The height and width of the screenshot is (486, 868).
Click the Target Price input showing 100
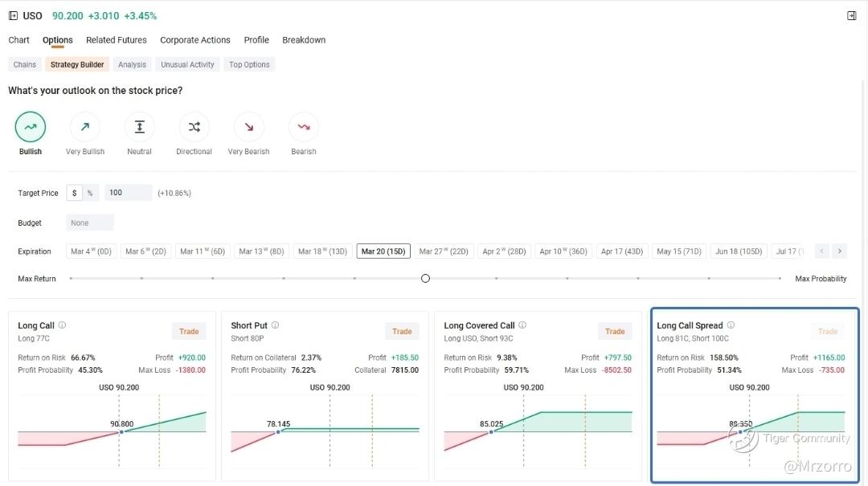coord(128,193)
